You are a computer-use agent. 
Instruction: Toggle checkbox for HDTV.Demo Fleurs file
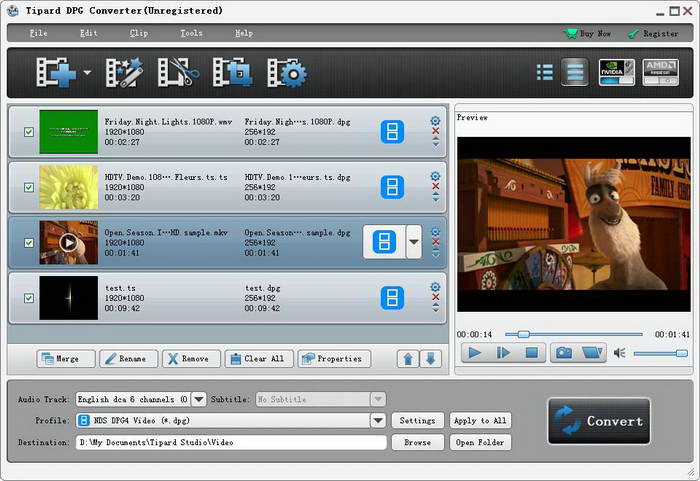(28, 187)
